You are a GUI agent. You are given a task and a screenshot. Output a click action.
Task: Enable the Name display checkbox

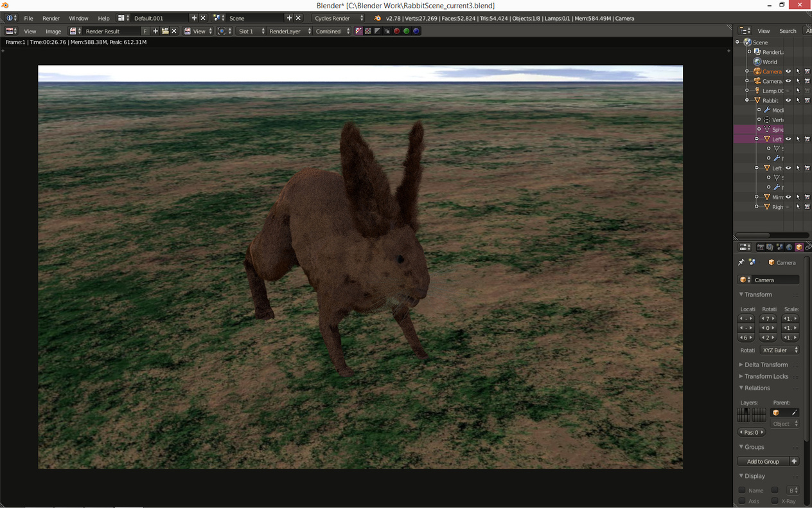tap(742, 491)
